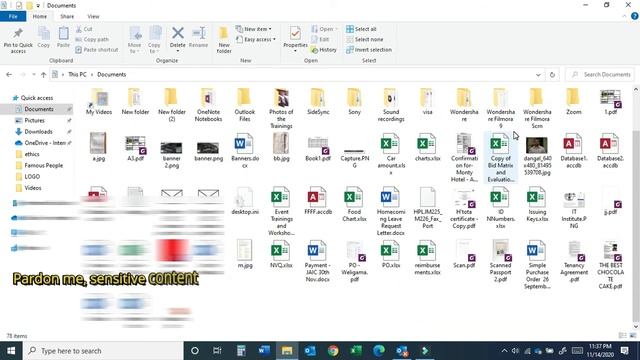Select Issuing Keys.xlsx file
The height and width of the screenshot is (360, 640).
click(537, 204)
